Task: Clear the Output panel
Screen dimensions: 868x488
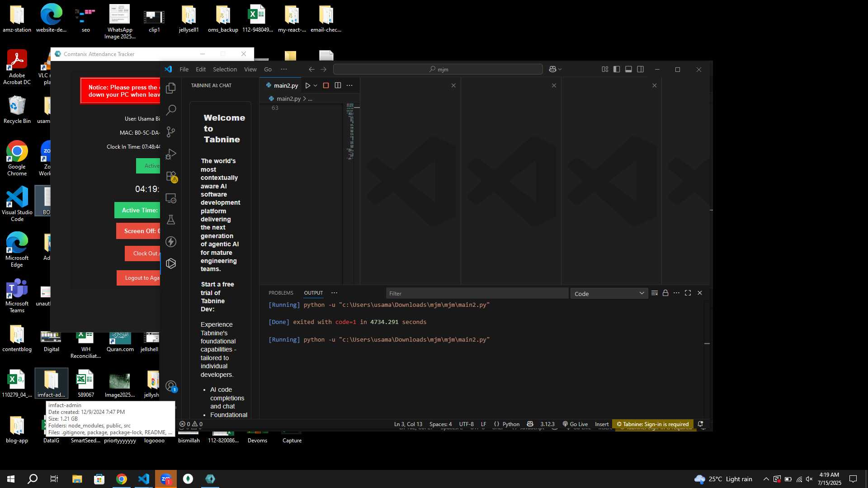Action: coord(654,293)
